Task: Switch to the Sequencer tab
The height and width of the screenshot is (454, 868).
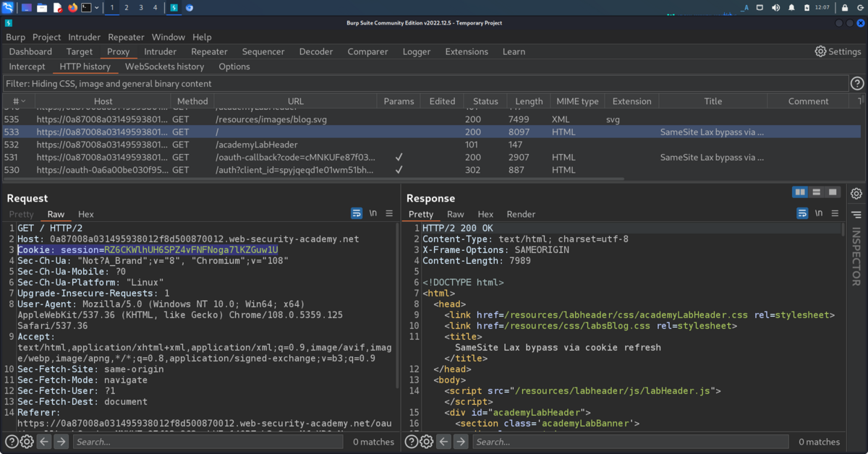Action: (x=263, y=51)
